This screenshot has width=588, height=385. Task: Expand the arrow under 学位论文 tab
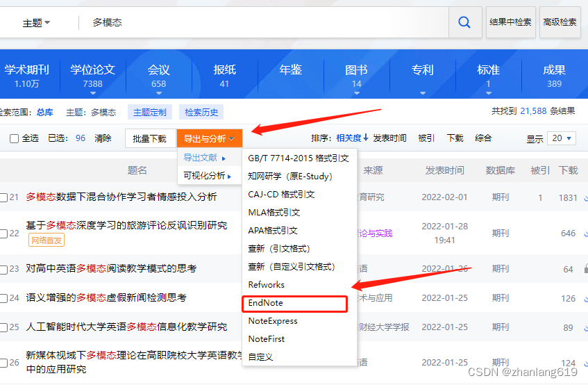point(93,93)
